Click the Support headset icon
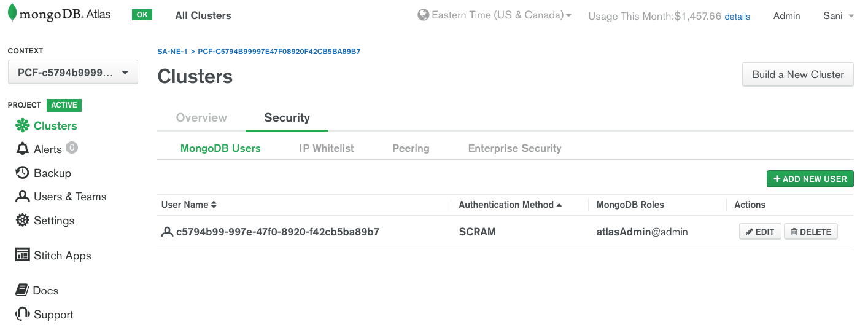868x327 pixels. [23, 314]
